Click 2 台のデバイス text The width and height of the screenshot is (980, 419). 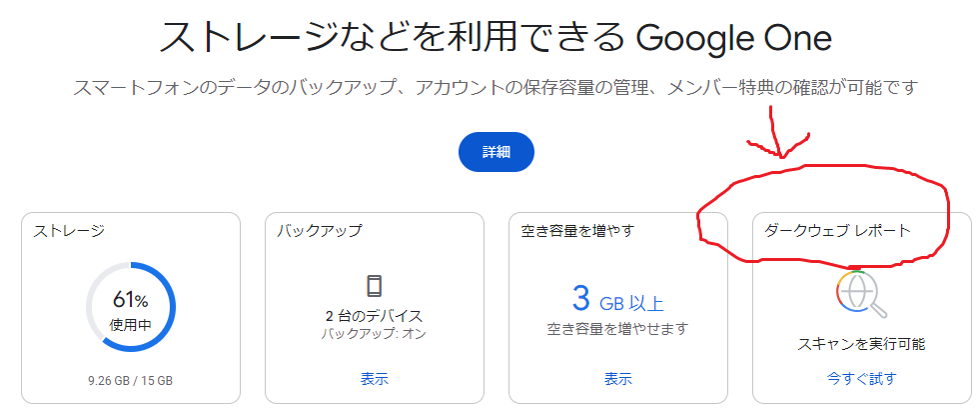375,316
